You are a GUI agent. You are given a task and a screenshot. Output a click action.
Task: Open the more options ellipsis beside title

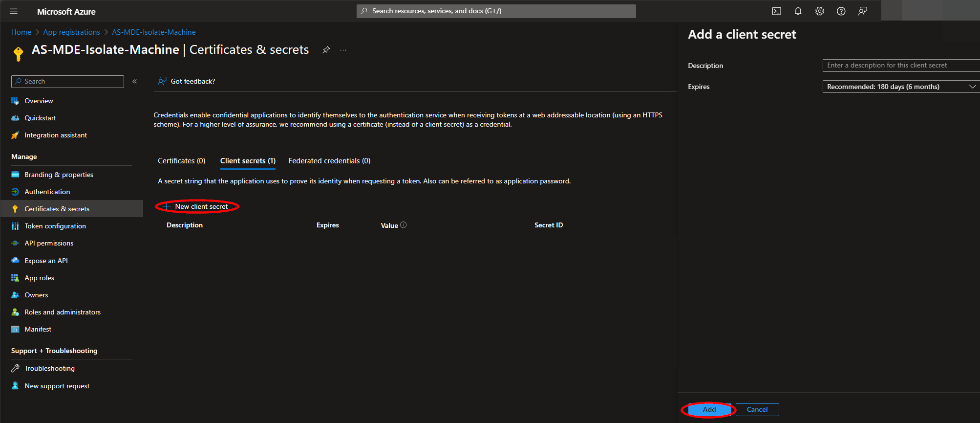point(343,50)
